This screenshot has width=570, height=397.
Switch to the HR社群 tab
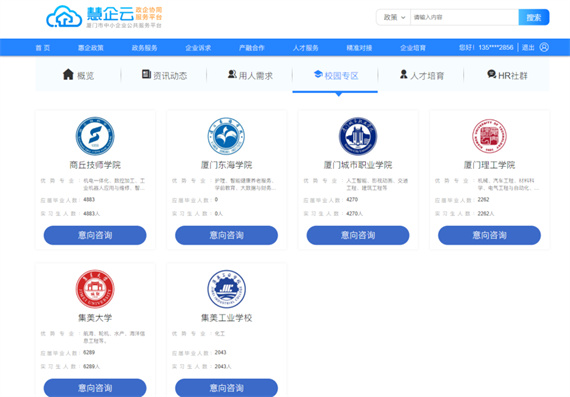pos(507,75)
